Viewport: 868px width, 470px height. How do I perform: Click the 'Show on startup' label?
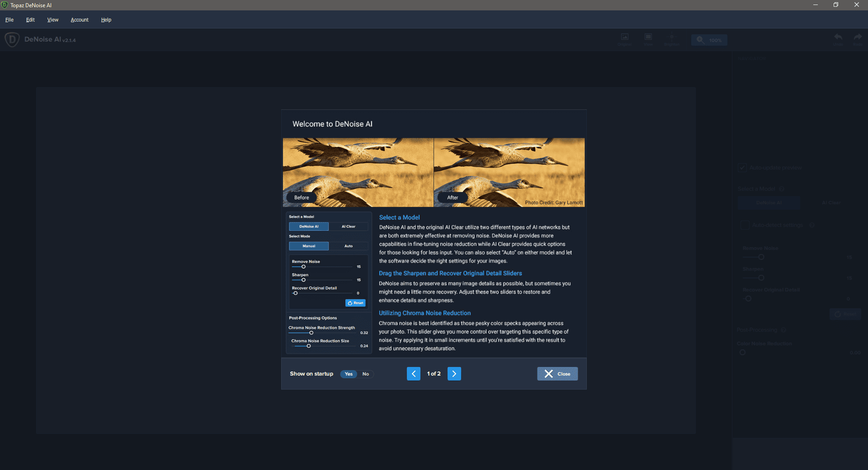311,374
